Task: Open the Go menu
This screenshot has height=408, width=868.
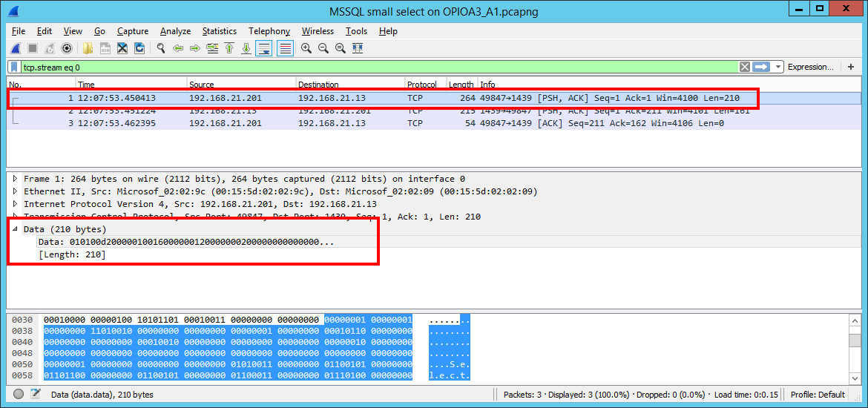Action: (x=99, y=31)
